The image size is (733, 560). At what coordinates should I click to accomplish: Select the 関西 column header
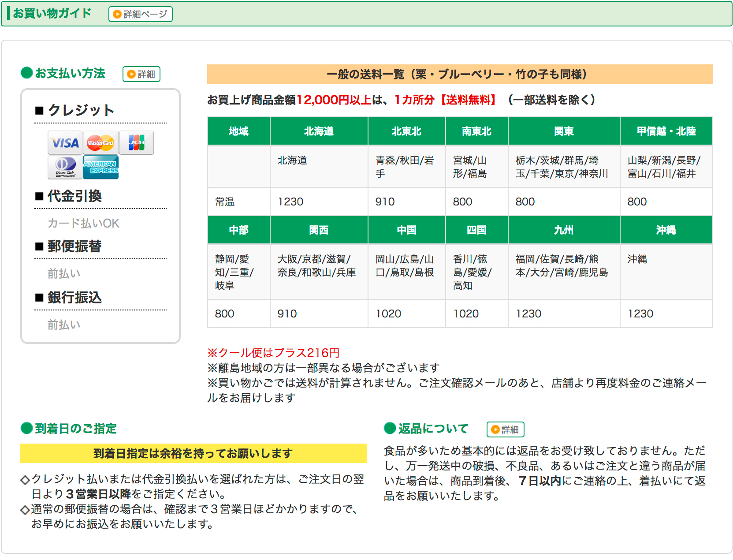(x=319, y=230)
